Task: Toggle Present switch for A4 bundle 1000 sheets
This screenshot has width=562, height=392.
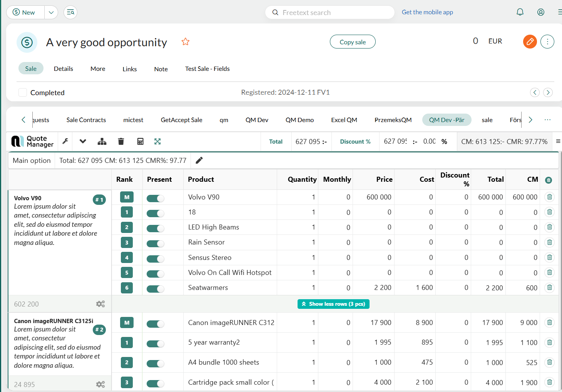Action: click(x=156, y=364)
